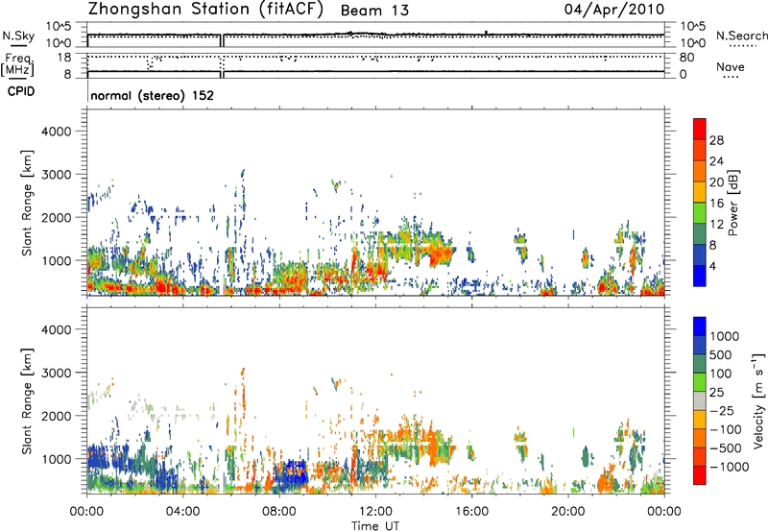Click the dotted line sample under Nave
This screenshot has width=768, height=532.
tap(731, 78)
